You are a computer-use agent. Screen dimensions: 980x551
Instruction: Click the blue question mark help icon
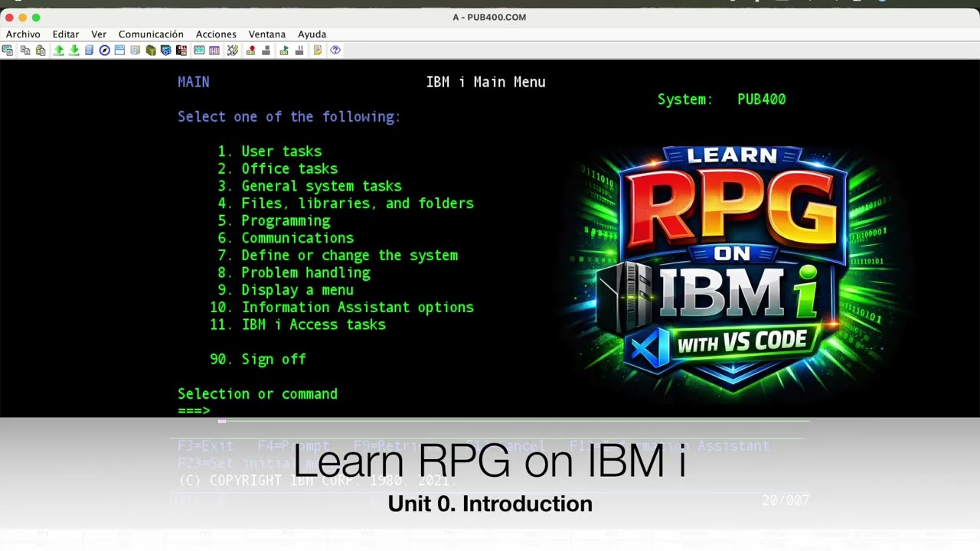click(335, 51)
